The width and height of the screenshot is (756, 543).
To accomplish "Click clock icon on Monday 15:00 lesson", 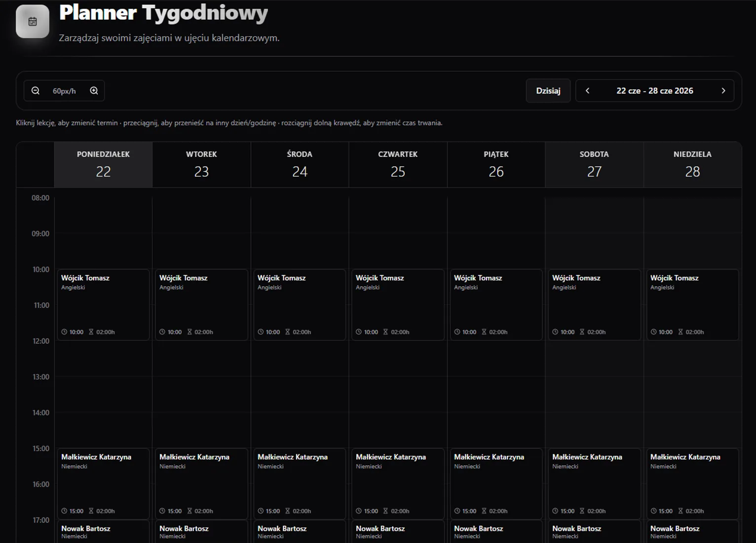I will coord(64,511).
